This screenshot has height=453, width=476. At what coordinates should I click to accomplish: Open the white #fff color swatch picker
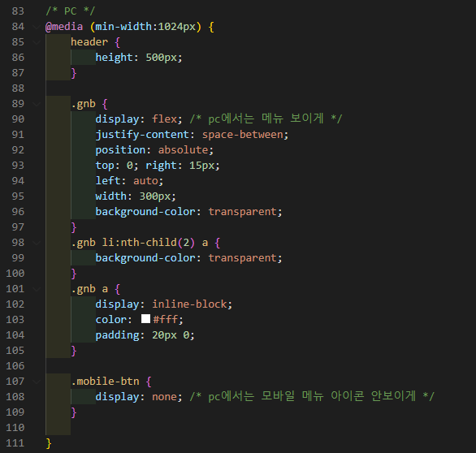tap(145, 318)
